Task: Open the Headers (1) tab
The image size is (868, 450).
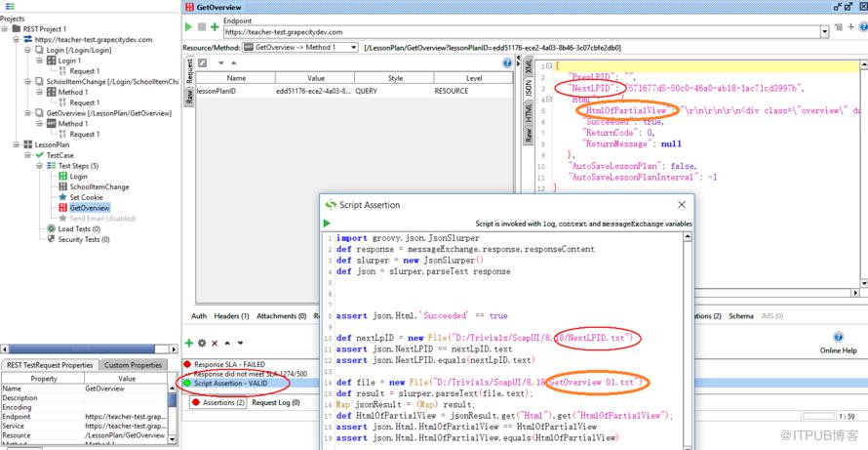Action: pos(231,316)
